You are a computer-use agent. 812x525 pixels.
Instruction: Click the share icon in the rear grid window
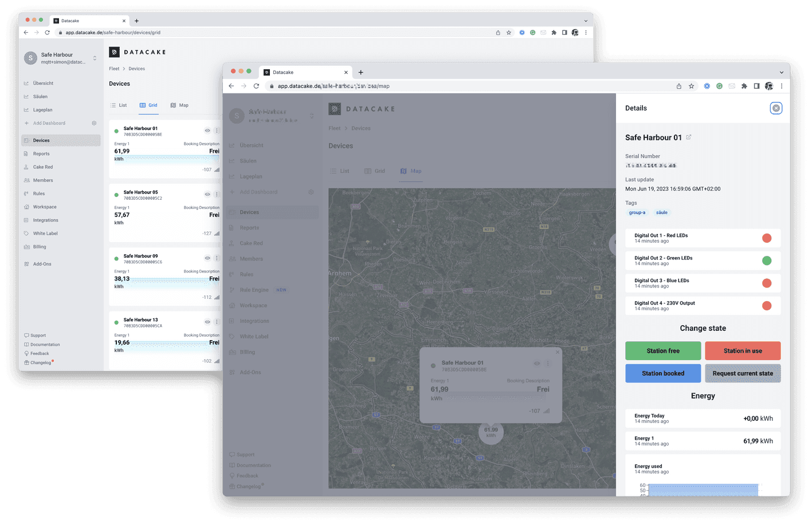pyautogui.click(x=498, y=33)
